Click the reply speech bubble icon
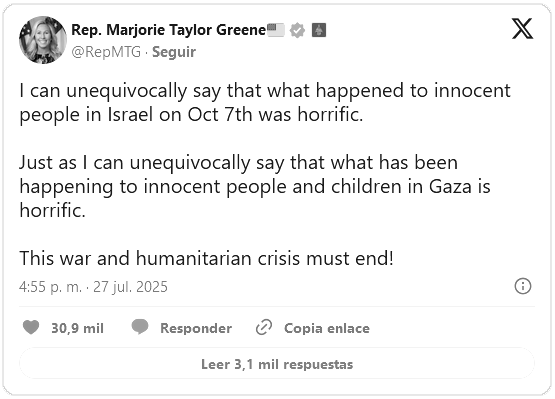Image resolution: width=555 pixels, height=399 pixels. (x=140, y=327)
